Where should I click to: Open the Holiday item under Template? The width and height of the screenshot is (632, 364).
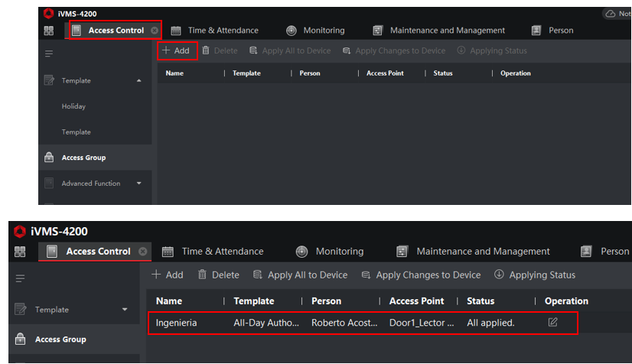pyautogui.click(x=73, y=106)
